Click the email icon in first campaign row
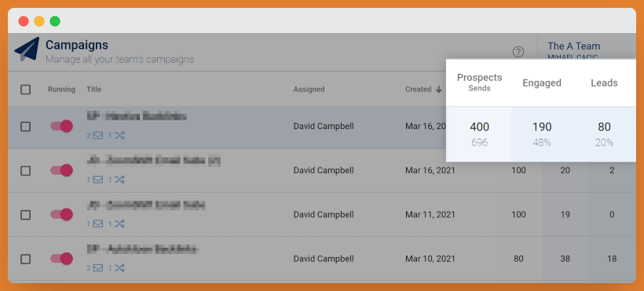 (x=97, y=135)
